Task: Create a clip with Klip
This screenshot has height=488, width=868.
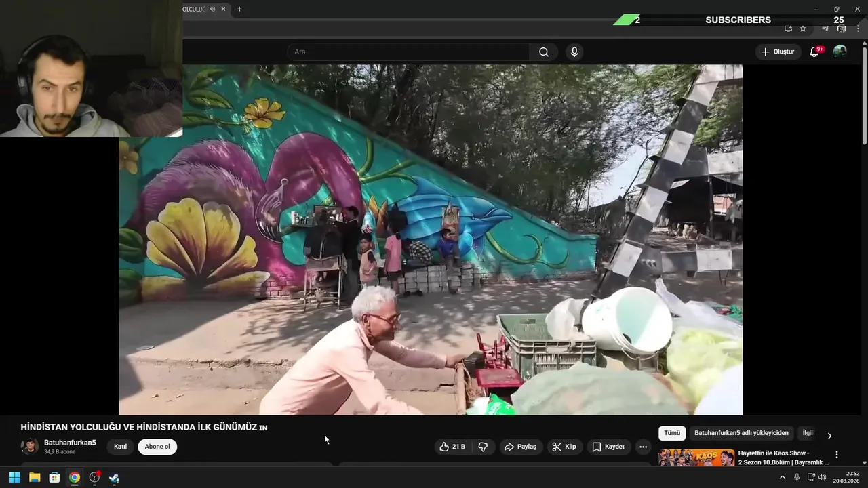Action: pyautogui.click(x=564, y=447)
